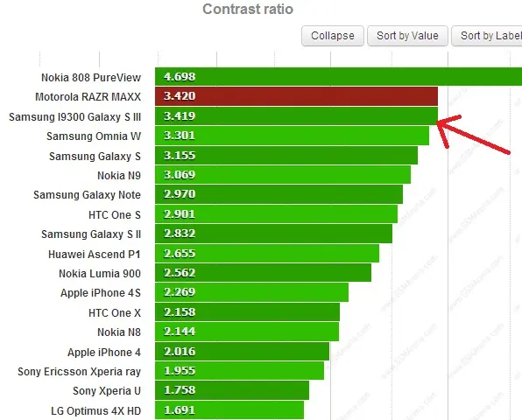
Task: Select the Nokia N8 label
Action: point(119,332)
